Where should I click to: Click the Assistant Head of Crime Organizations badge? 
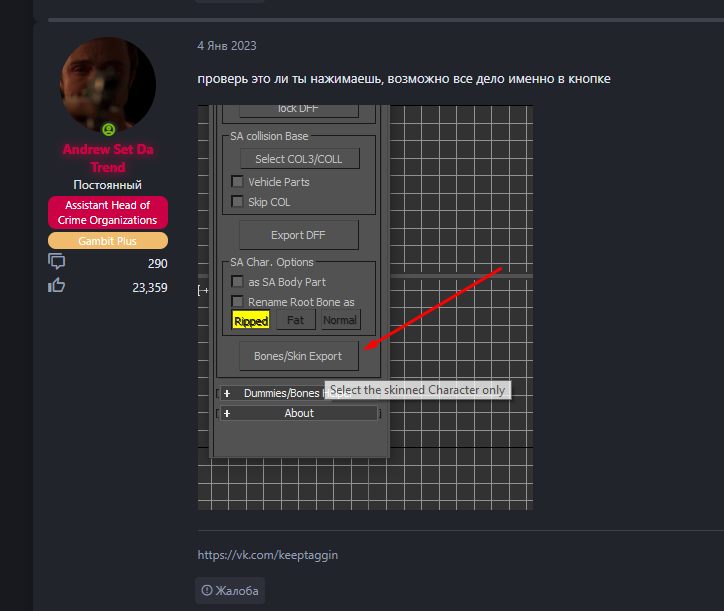click(108, 212)
